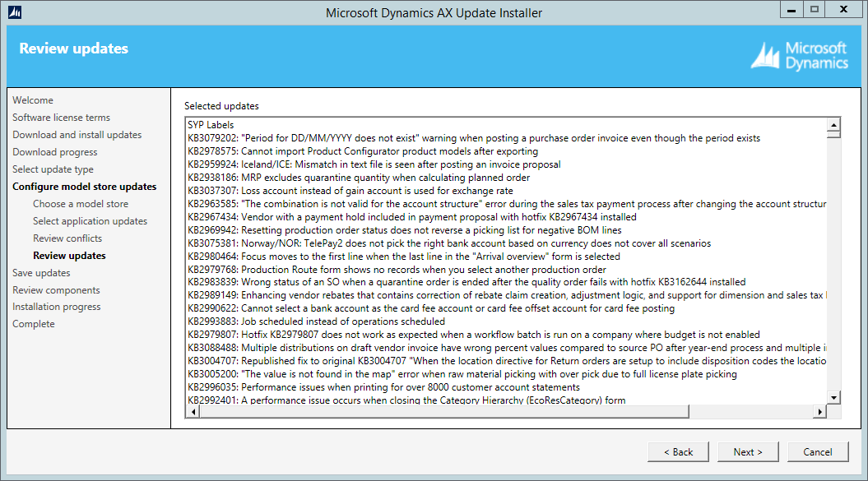Select KB2992401 Category Hierarchy performance entry
The height and width of the screenshot is (481, 868).
tap(406, 400)
